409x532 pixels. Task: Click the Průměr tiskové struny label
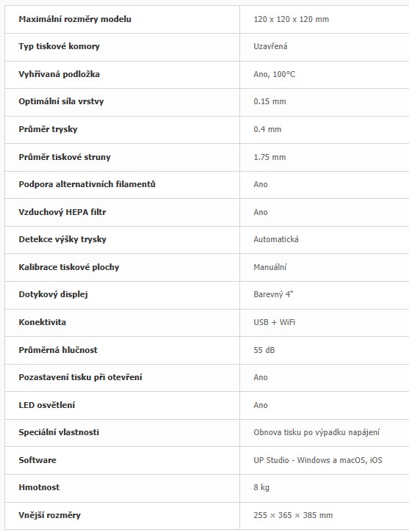pyautogui.click(x=65, y=157)
